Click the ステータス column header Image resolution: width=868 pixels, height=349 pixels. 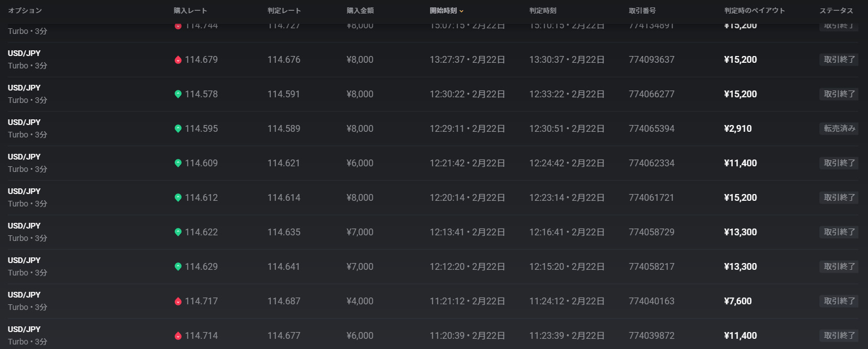836,11
